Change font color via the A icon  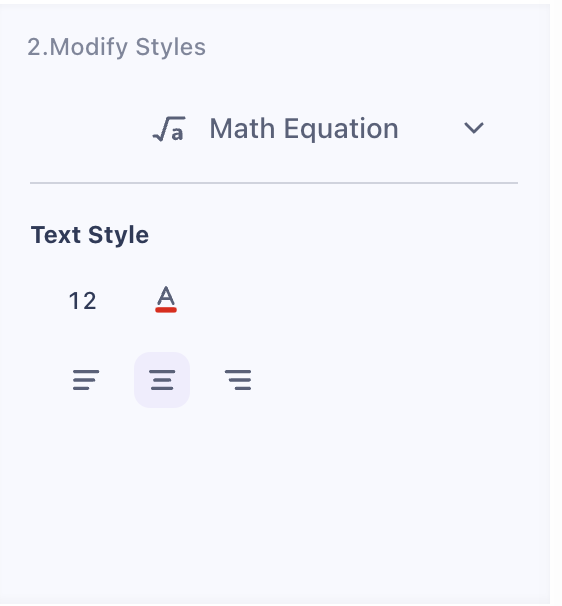tap(166, 300)
